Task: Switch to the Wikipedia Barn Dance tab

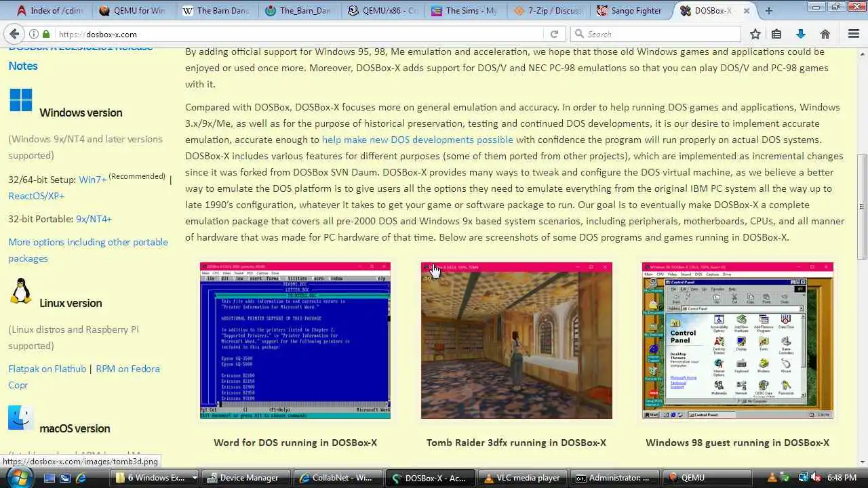Action: [x=216, y=11]
